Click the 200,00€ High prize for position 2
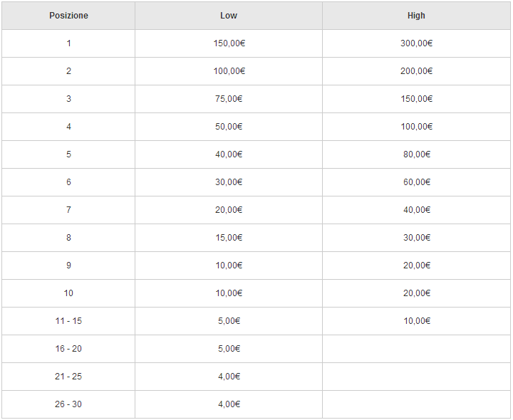Viewport: 513px width, 420px height. [x=416, y=71]
